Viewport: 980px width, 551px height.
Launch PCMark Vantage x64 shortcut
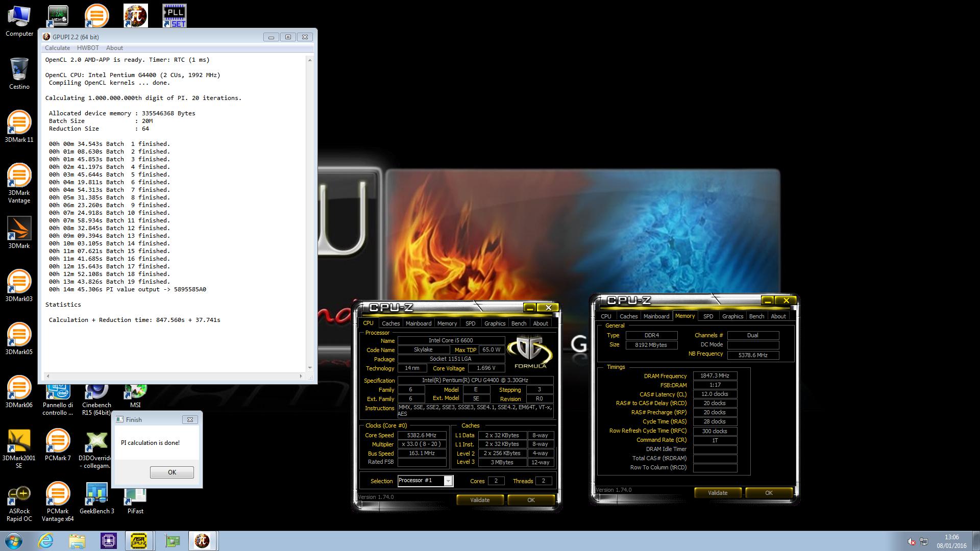(58, 502)
